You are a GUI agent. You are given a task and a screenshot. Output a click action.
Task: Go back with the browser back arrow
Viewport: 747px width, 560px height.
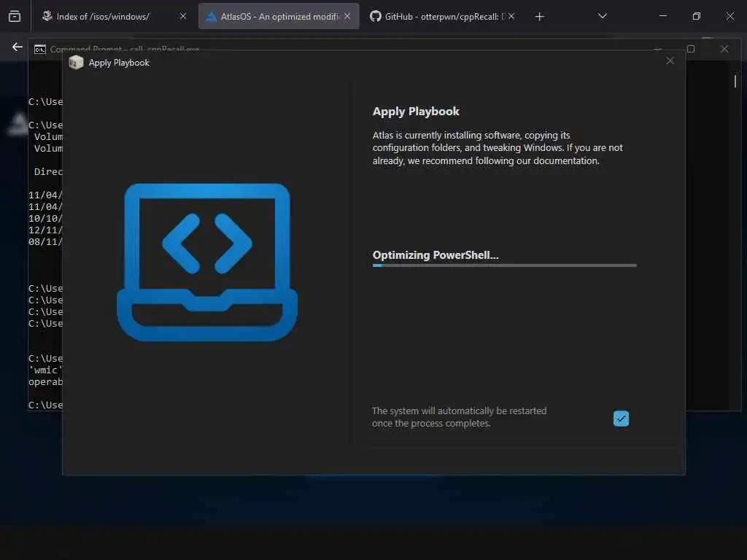[18, 47]
